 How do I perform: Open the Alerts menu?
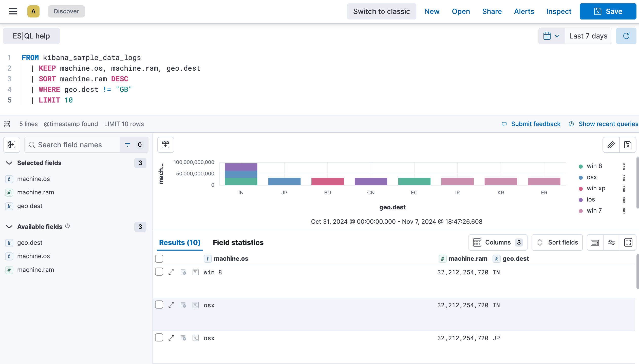[524, 11]
